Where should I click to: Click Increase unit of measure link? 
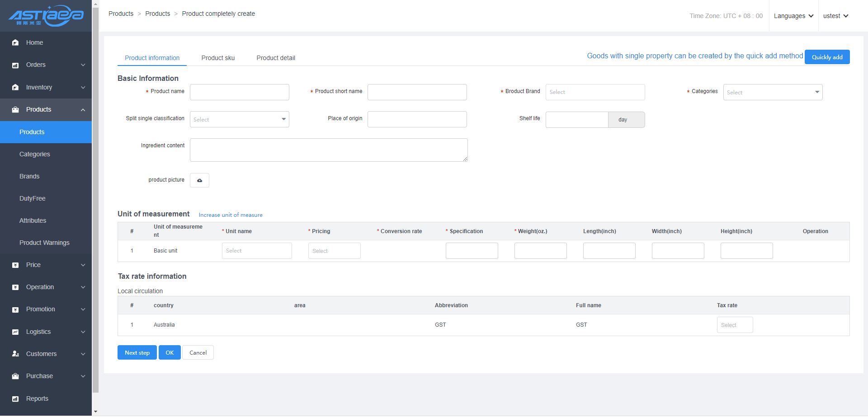click(x=231, y=215)
